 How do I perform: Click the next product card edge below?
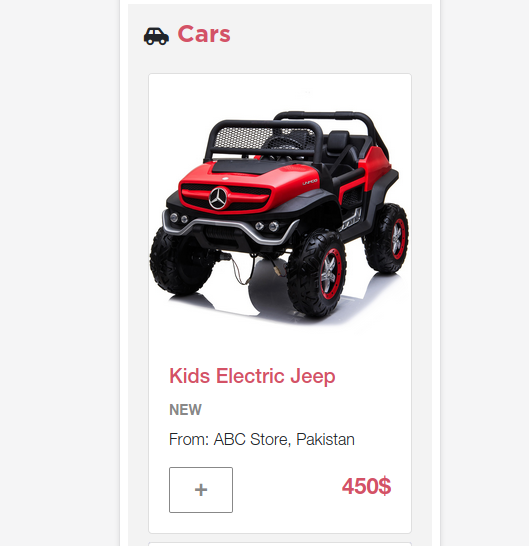[x=280, y=544]
